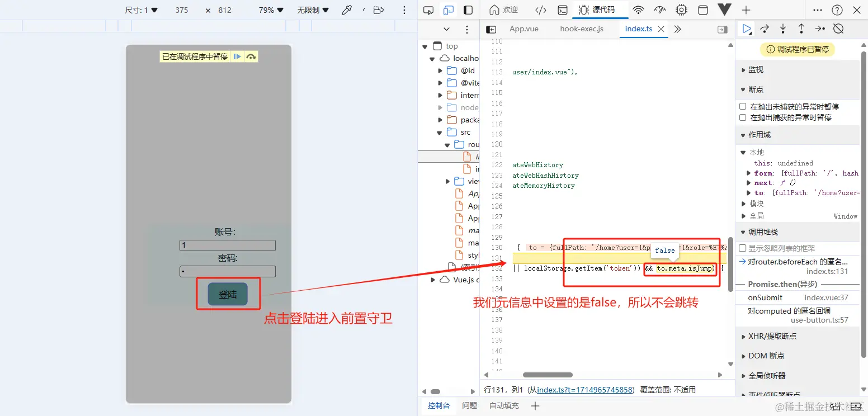Resume script execution in debugger toolbar
This screenshot has width=868, height=416.
(746, 29)
